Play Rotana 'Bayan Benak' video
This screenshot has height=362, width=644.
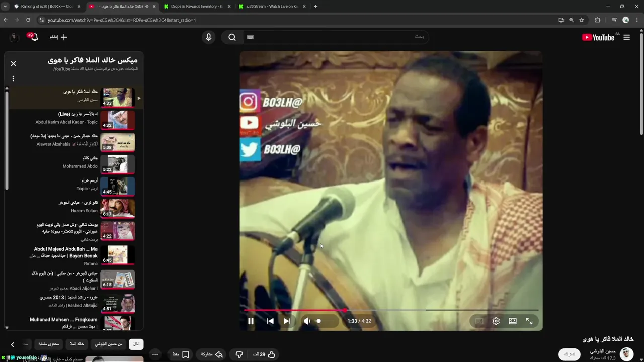pyautogui.click(x=73, y=255)
